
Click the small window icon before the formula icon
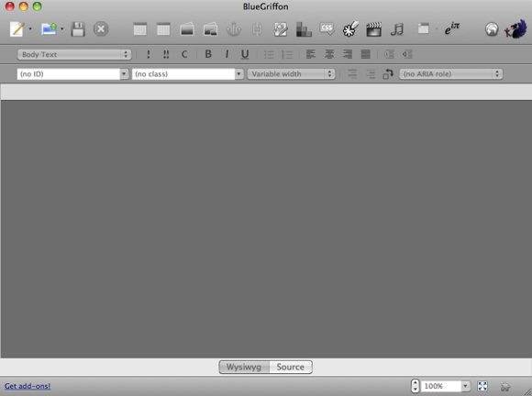pos(423,28)
